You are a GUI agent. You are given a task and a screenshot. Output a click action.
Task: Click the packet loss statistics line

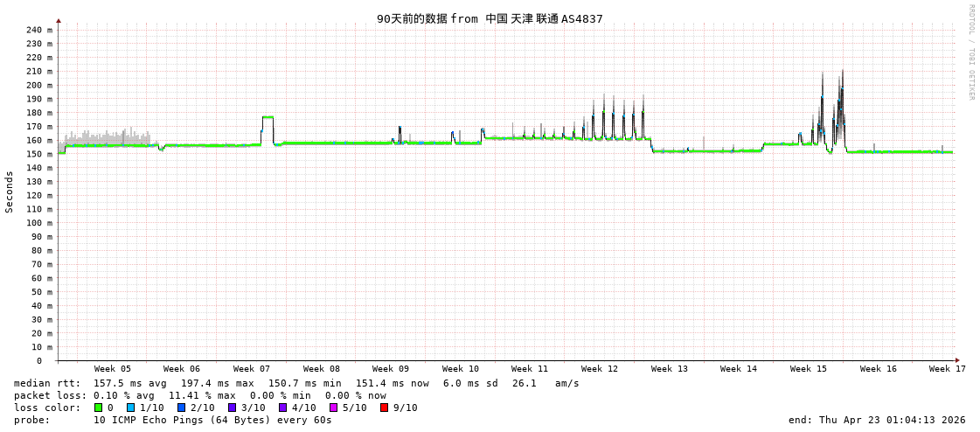pyautogui.click(x=199, y=395)
